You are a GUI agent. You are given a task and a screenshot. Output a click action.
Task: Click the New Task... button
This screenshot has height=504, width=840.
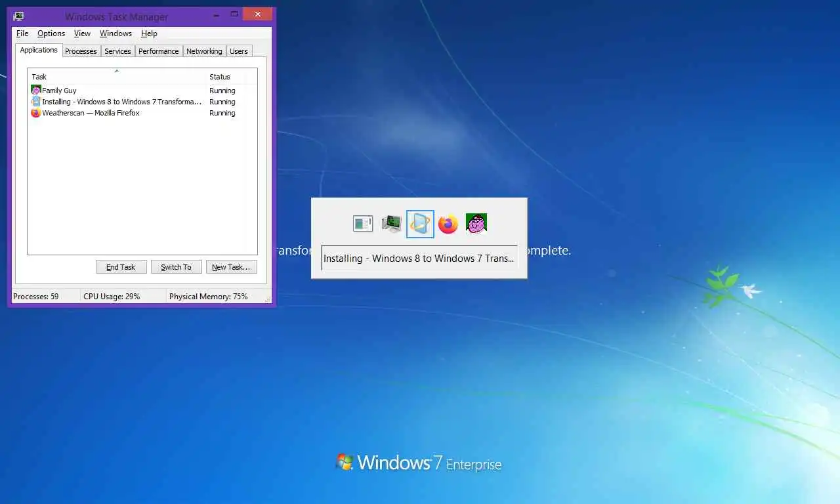point(231,267)
